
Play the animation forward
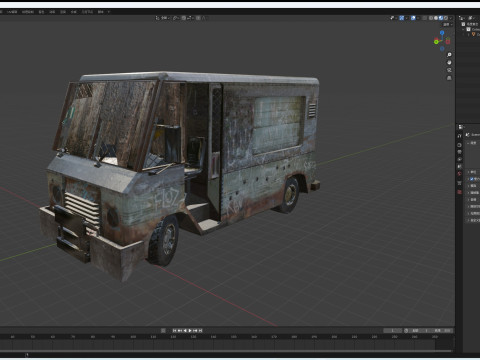(x=190, y=330)
